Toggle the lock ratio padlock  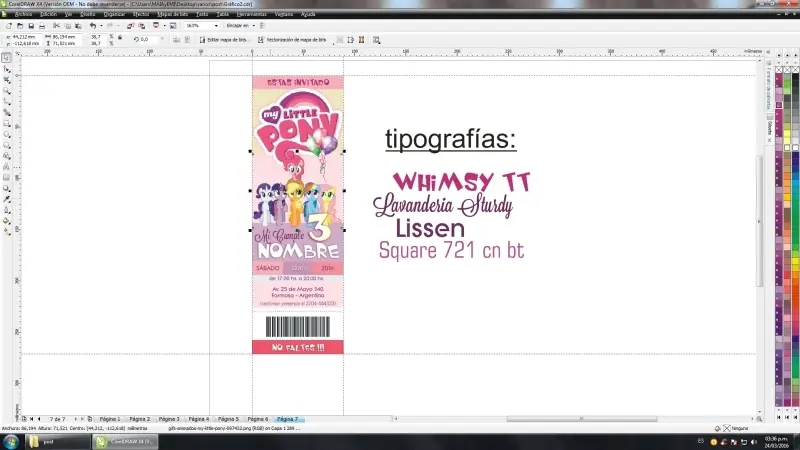(120, 37)
